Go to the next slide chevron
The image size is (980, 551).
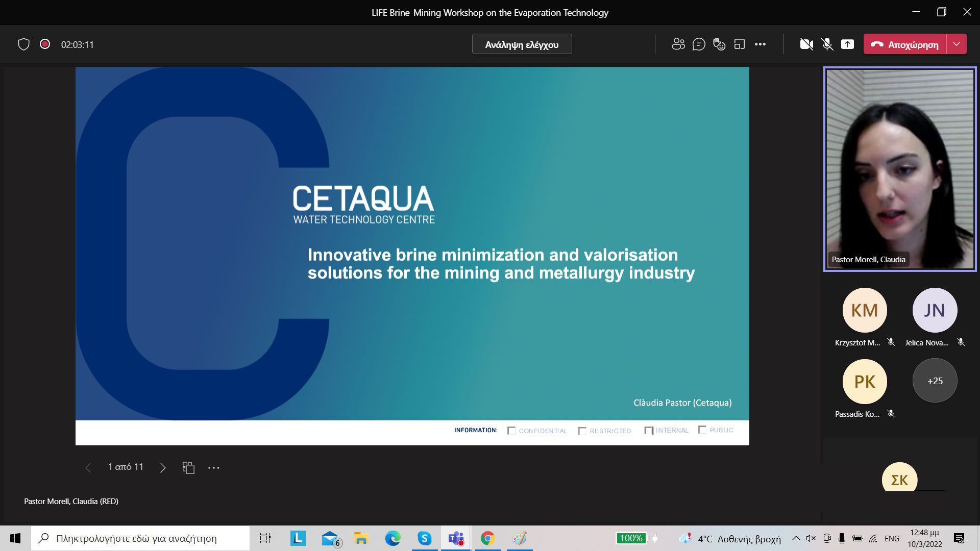click(163, 467)
